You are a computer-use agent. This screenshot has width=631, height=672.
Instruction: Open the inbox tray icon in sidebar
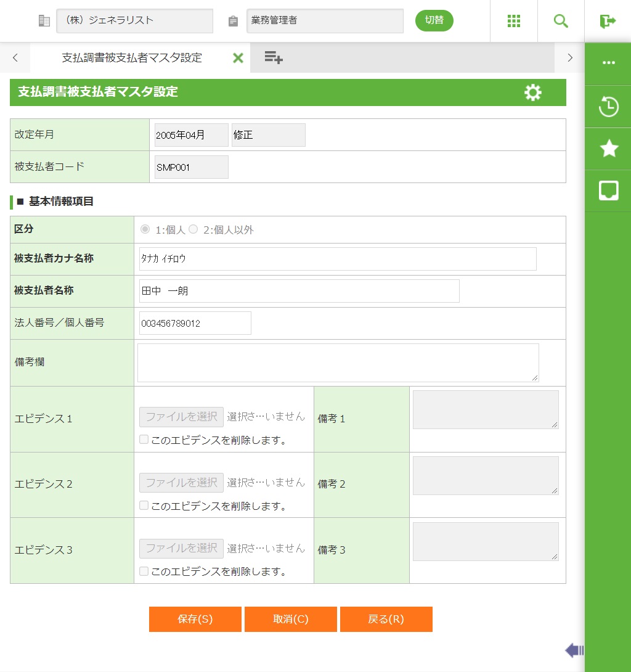point(609,191)
